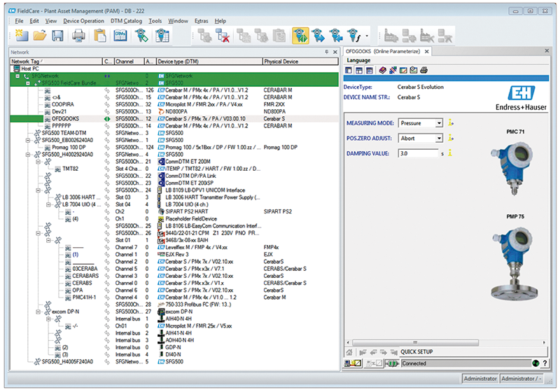Click the second layout view icon in DTM toolbar

click(359, 70)
